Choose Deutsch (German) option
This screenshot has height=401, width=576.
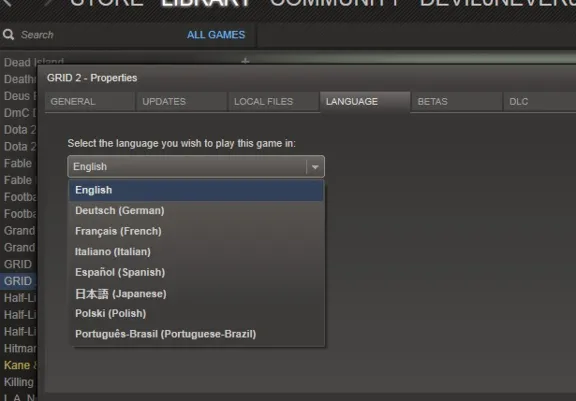point(196,211)
